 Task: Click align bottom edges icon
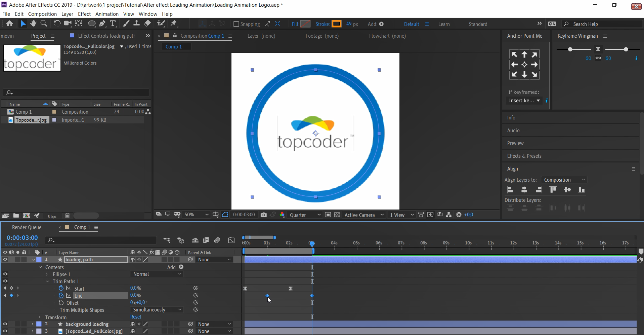582,190
